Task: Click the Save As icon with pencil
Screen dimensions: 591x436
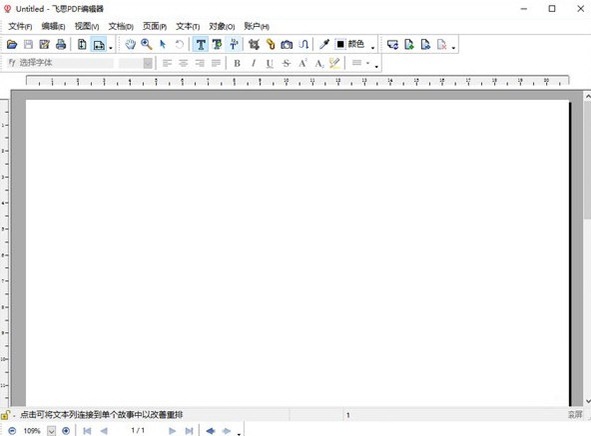Action: coord(44,44)
